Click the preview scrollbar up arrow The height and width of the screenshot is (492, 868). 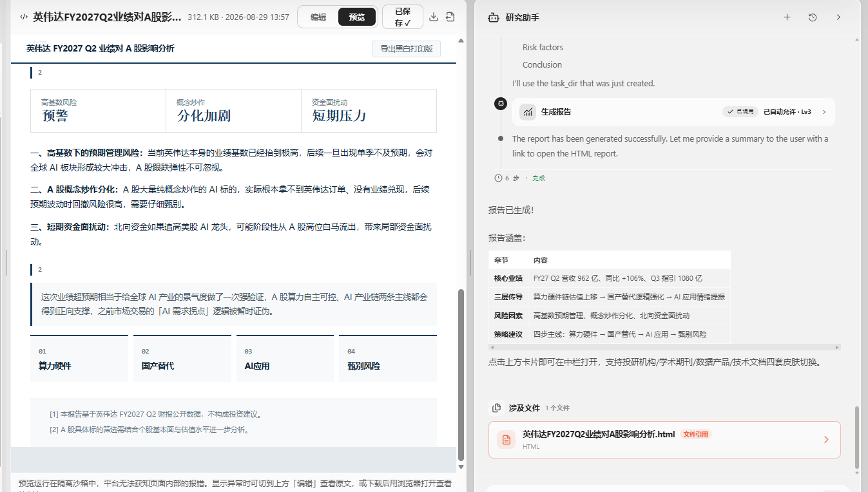pyautogui.click(x=461, y=41)
